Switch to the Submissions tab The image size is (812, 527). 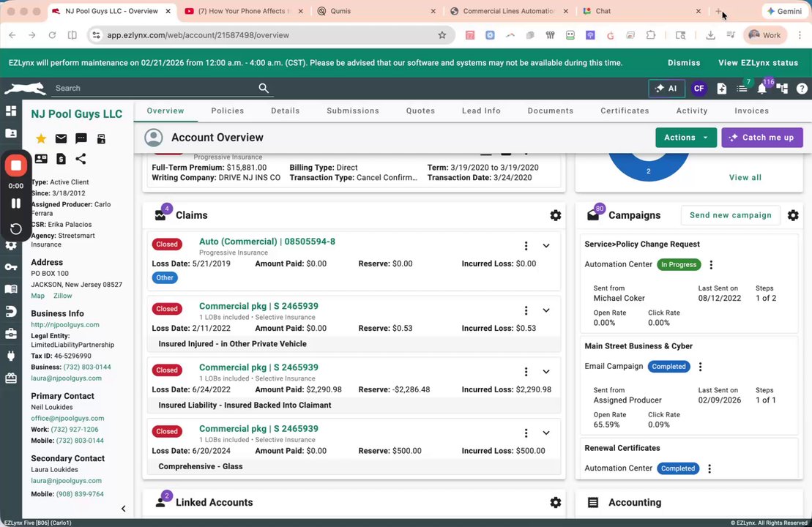coord(353,111)
